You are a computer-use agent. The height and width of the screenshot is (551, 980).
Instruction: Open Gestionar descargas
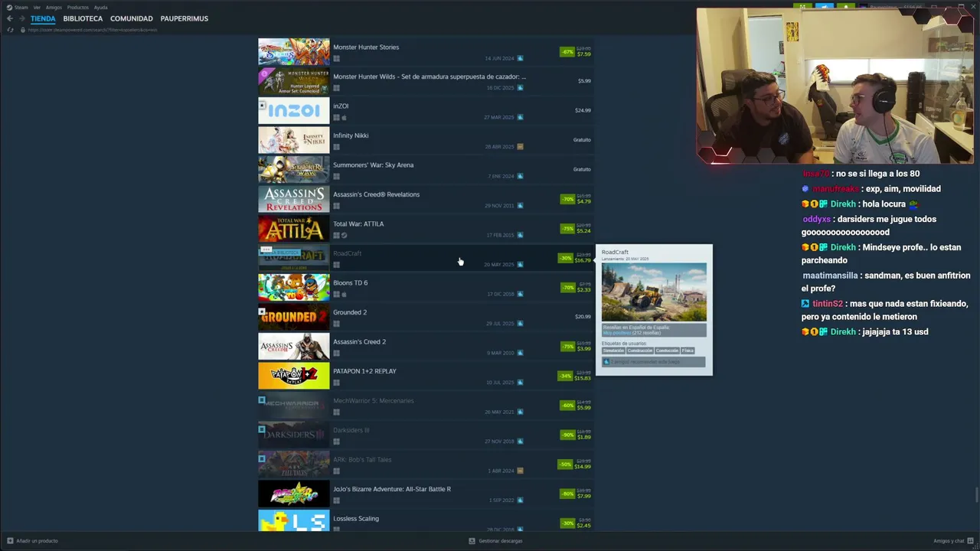coord(495,541)
